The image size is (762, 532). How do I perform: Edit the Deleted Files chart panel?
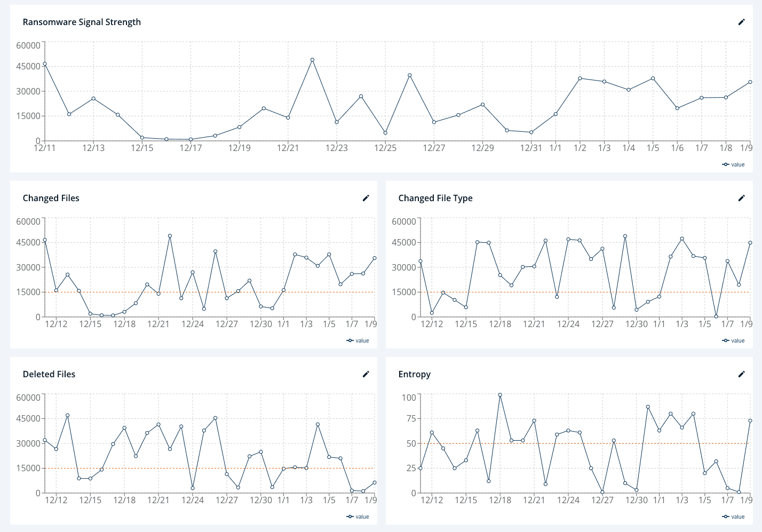coord(366,374)
